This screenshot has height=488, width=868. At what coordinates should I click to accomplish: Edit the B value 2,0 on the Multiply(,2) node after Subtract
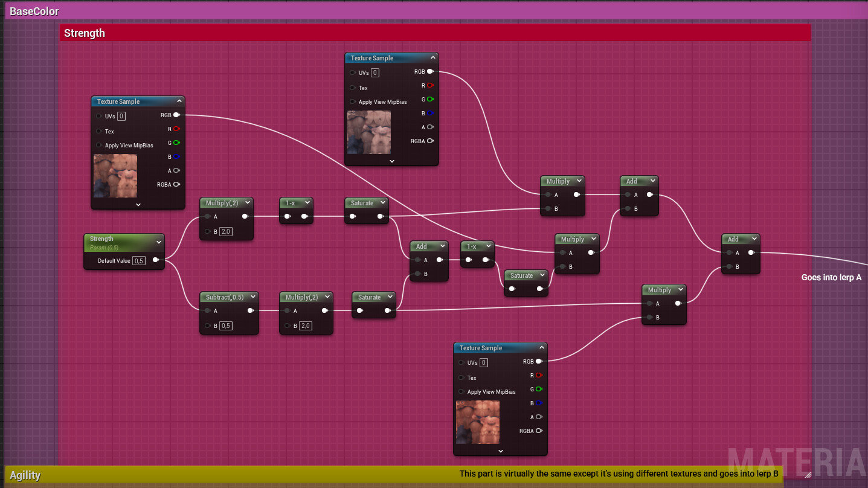pos(306,326)
